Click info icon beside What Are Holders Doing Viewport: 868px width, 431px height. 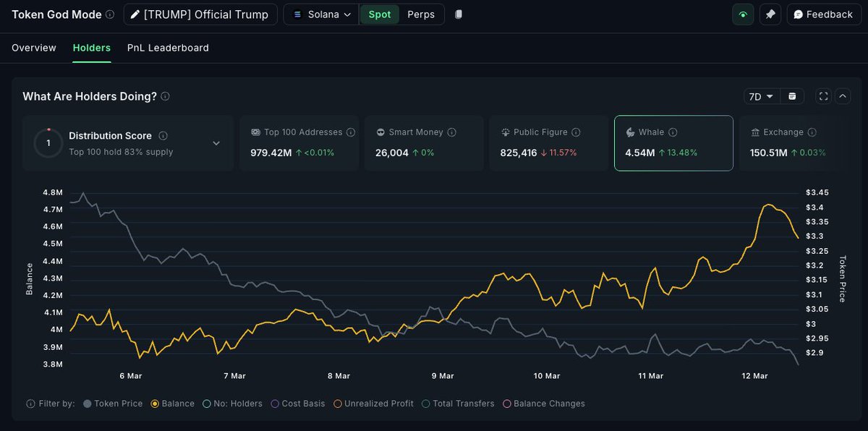click(165, 96)
